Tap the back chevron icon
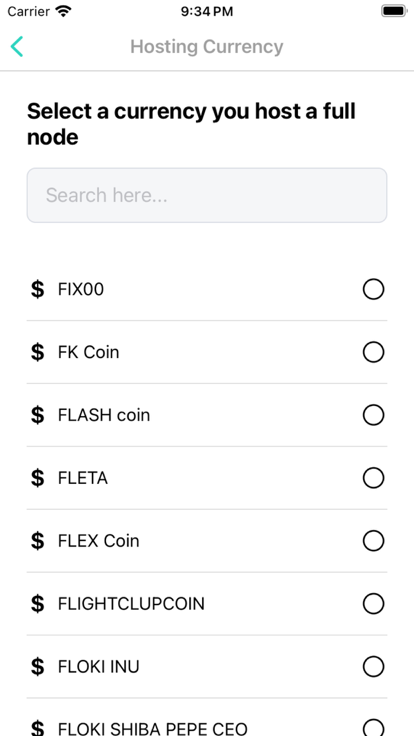The width and height of the screenshot is (414, 736). (17, 46)
